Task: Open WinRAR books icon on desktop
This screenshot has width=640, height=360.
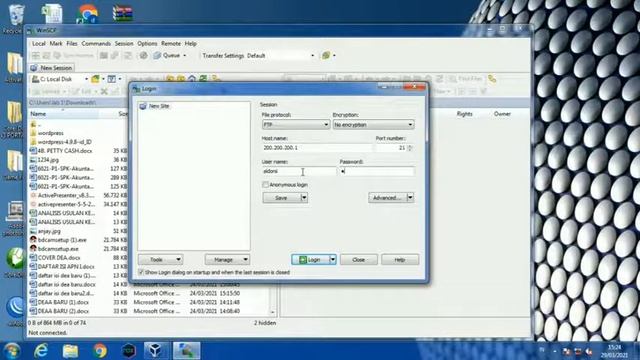Action: (x=122, y=13)
